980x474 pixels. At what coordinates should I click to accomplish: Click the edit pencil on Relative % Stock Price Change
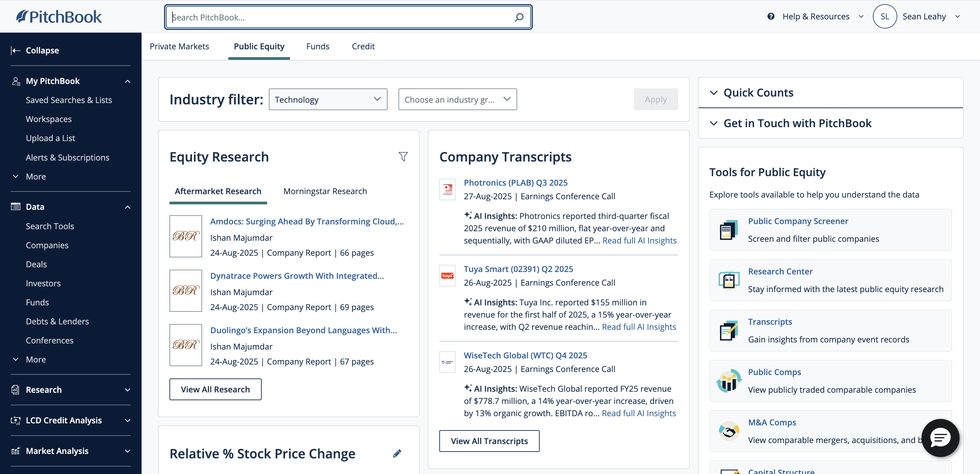pos(397,453)
